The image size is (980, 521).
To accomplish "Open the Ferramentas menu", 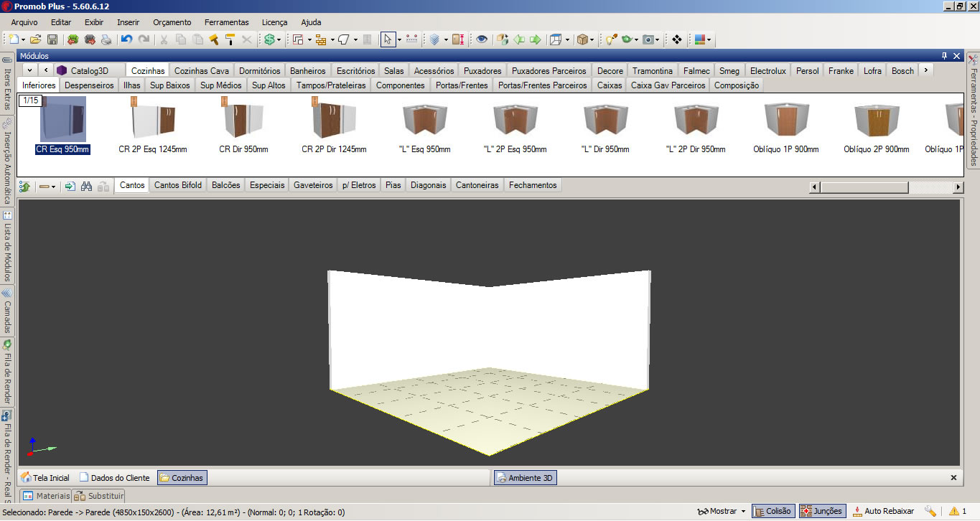I will [x=226, y=22].
